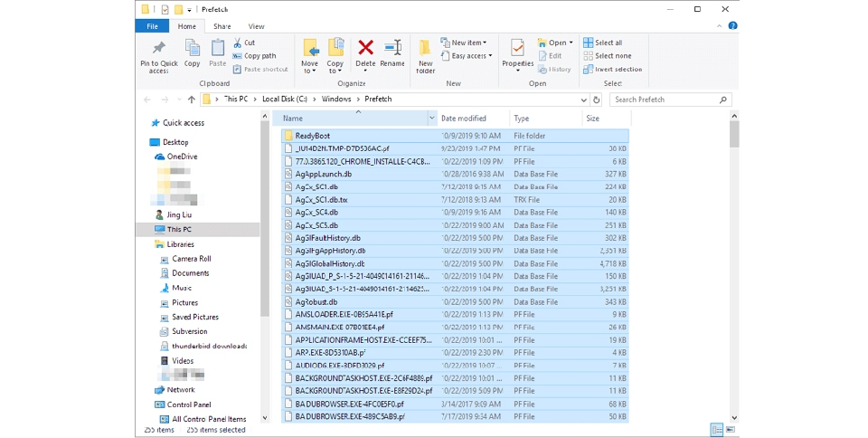Click the Rename icon in the ribbon
The image size is (868, 438).
pos(392,49)
